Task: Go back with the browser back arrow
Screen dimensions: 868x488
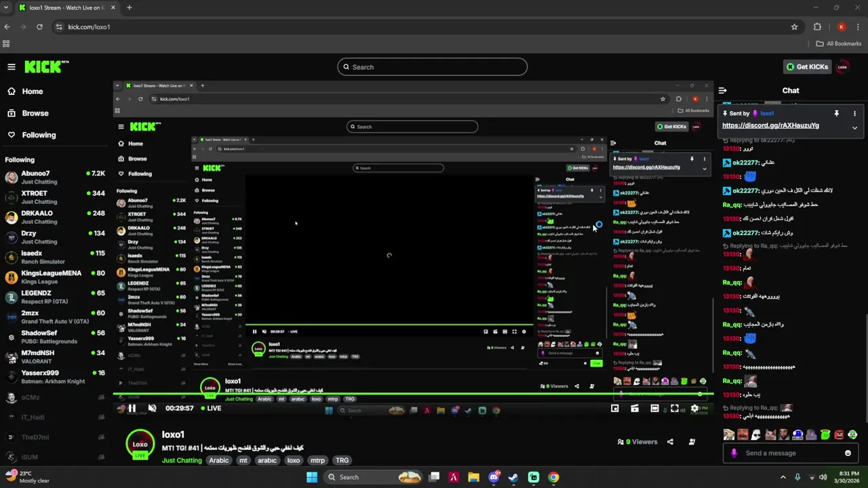Action: 7,27
